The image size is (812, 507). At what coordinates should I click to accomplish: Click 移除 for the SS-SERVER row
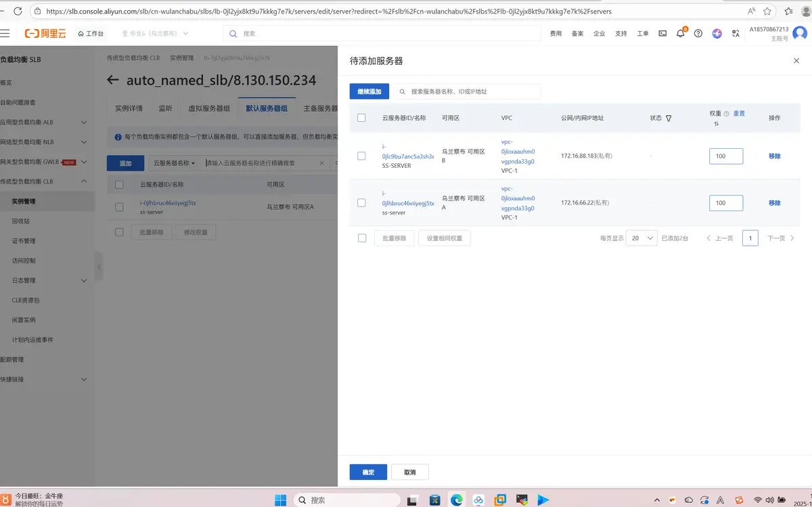(774, 156)
